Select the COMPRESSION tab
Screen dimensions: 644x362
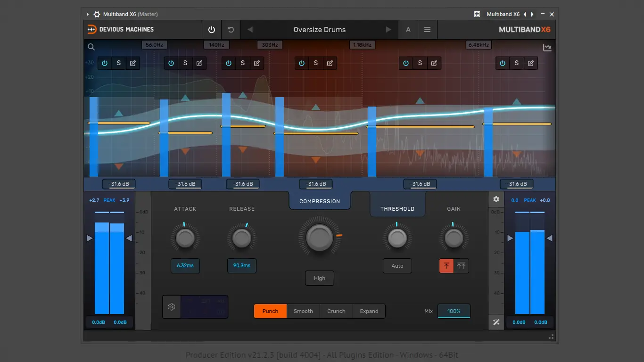pyautogui.click(x=320, y=201)
